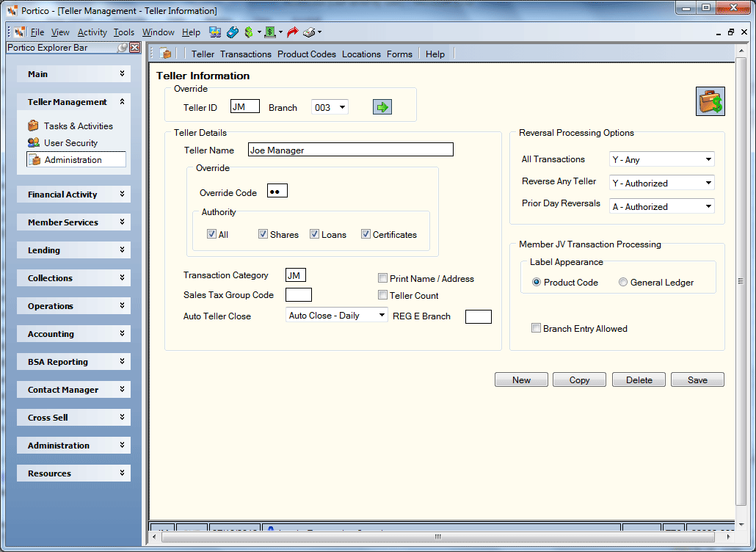Click the blue card toolbar icon
This screenshot has width=756, height=552.
tap(233, 32)
